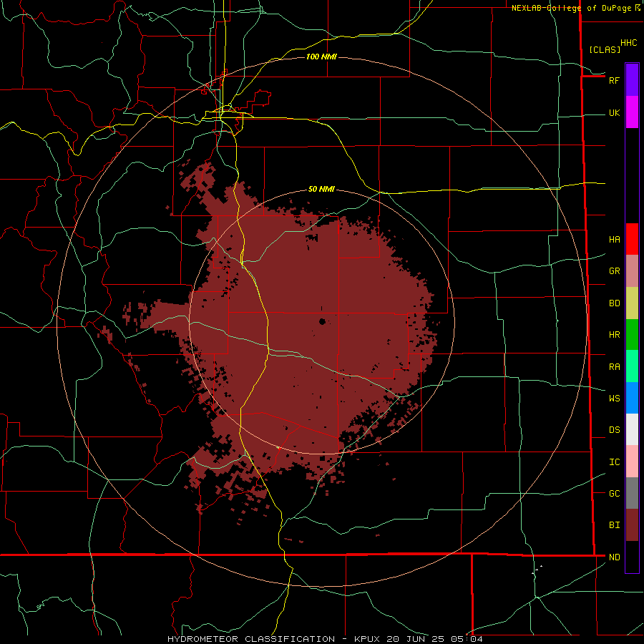Click the DS legend label
The height and width of the screenshot is (644, 644).
(614, 430)
